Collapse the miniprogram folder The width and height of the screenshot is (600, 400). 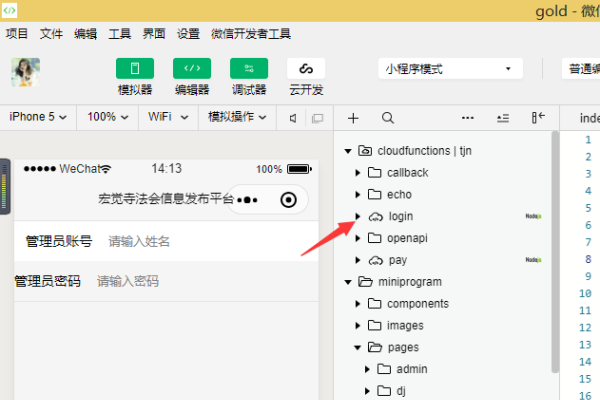click(x=348, y=282)
